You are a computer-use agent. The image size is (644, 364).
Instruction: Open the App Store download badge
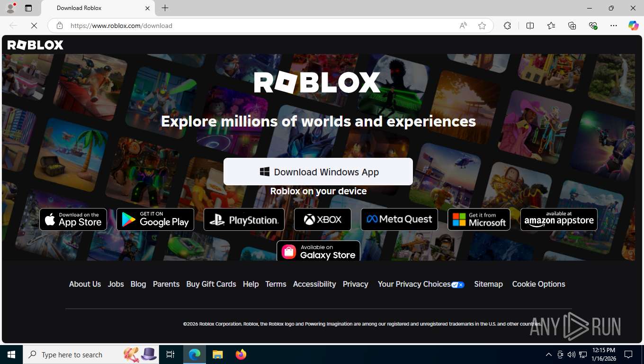[x=73, y=219]
